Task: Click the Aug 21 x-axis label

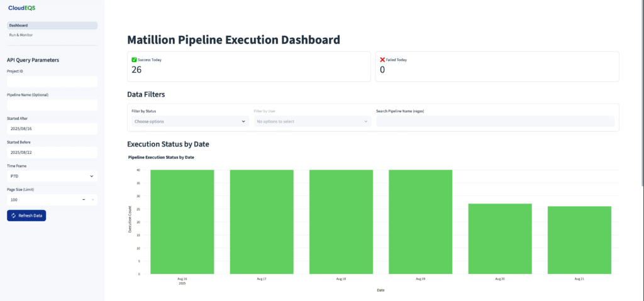Action: tap(579, 279)
